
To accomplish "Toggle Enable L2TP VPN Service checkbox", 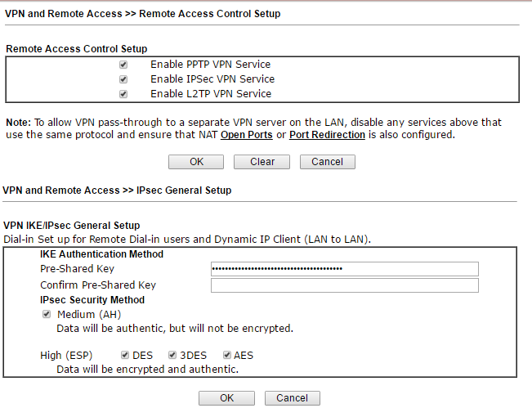I will 123,94.
